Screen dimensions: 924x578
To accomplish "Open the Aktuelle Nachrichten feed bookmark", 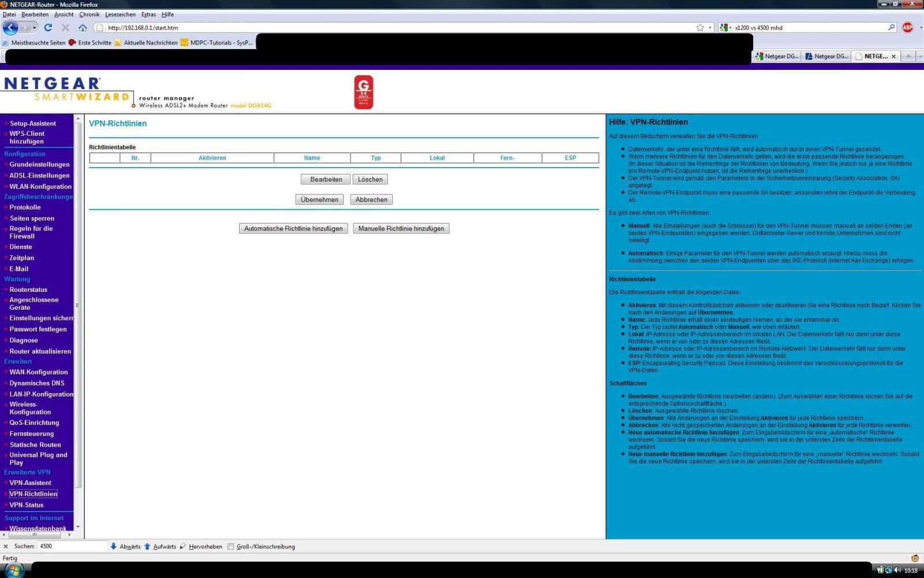I will click(x=146, y=42).
